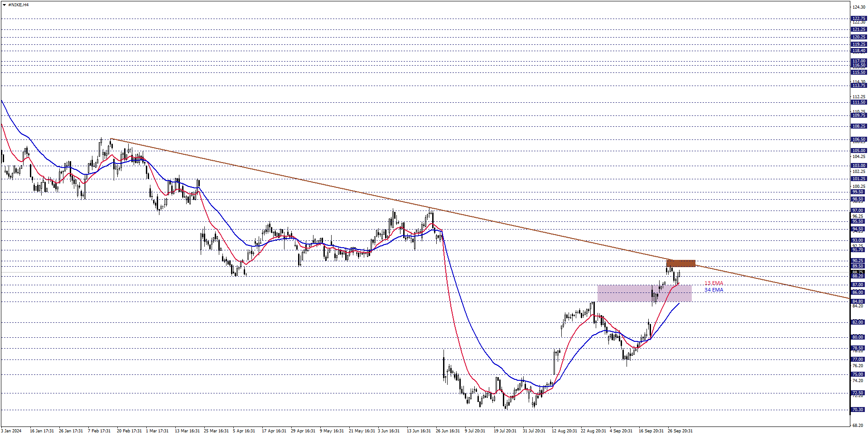The image size is (868, 436).
Task: Click the 99.50 price level label
Action: click(858, 192)
